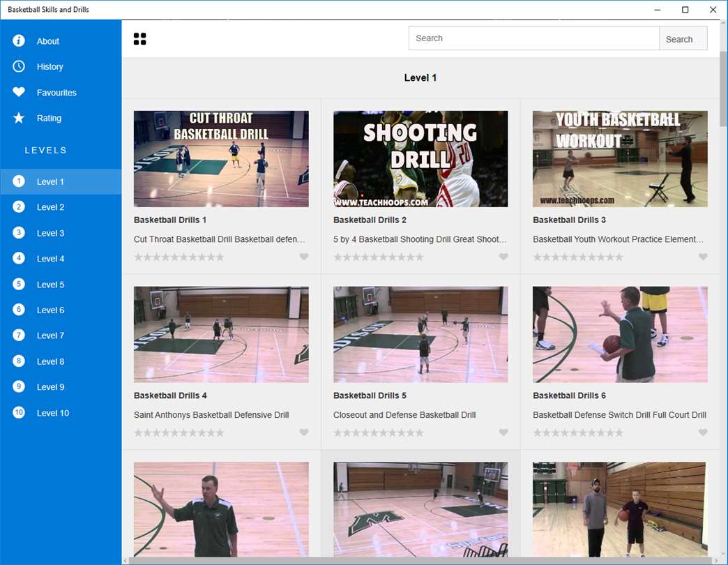728x565 pixels.
Task: Rate Basketball Drills 4 using stars
Action: point(179,432)
